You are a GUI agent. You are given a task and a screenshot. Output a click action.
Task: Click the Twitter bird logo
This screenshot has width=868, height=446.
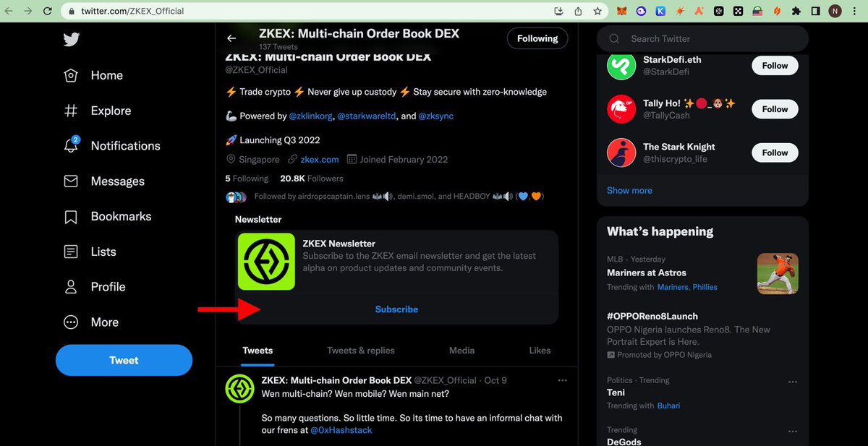71,40
